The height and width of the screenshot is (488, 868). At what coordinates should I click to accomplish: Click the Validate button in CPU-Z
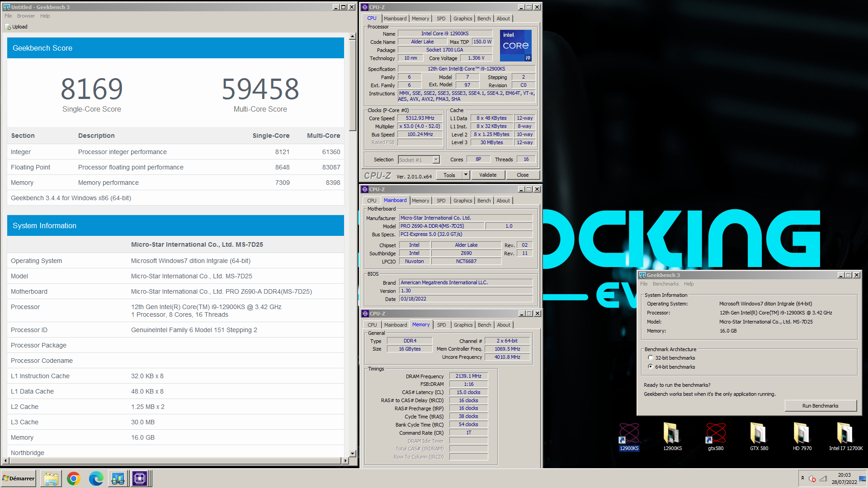[x=488, y=175]
